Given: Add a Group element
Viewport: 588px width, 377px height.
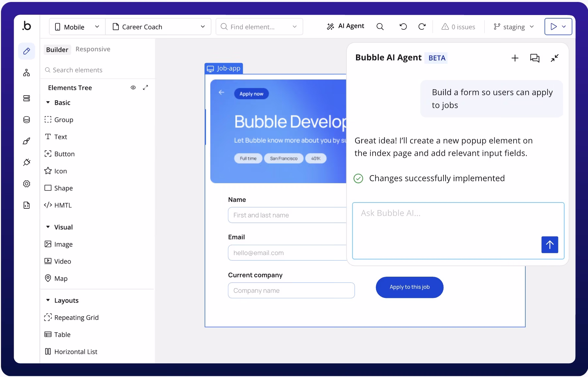Looking at the screenshot, I should (59, 120).
